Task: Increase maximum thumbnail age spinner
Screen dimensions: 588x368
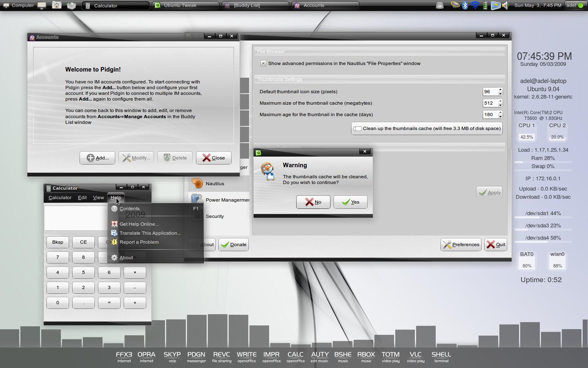Action: click(500, 112)
